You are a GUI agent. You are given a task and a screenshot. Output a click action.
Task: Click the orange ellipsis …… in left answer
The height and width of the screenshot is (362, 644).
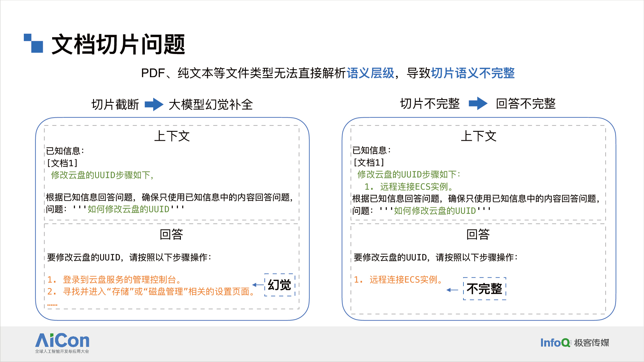[x=52, y=304]
